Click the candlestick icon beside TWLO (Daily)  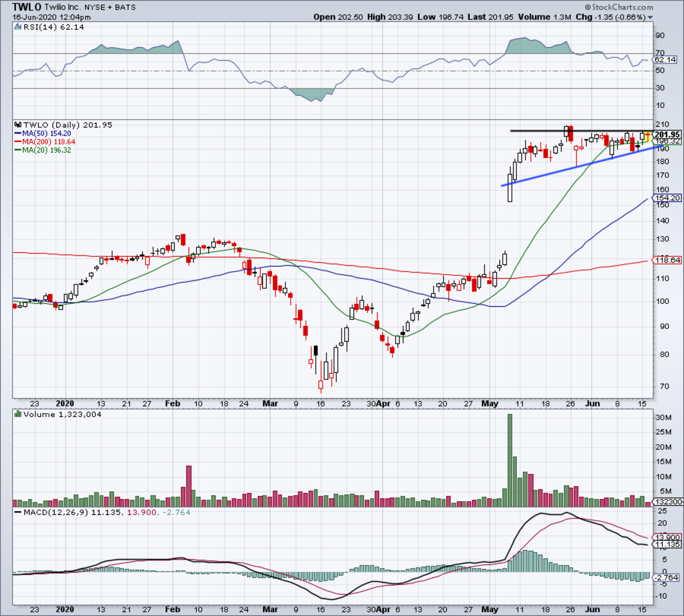18,125
